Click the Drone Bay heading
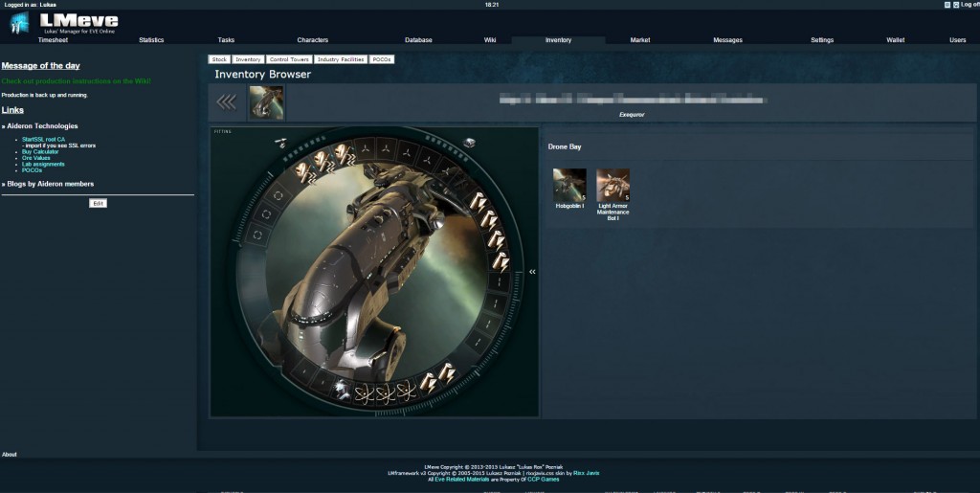The image size is (980, 493). pyautogui.click(x=565, y=146)
